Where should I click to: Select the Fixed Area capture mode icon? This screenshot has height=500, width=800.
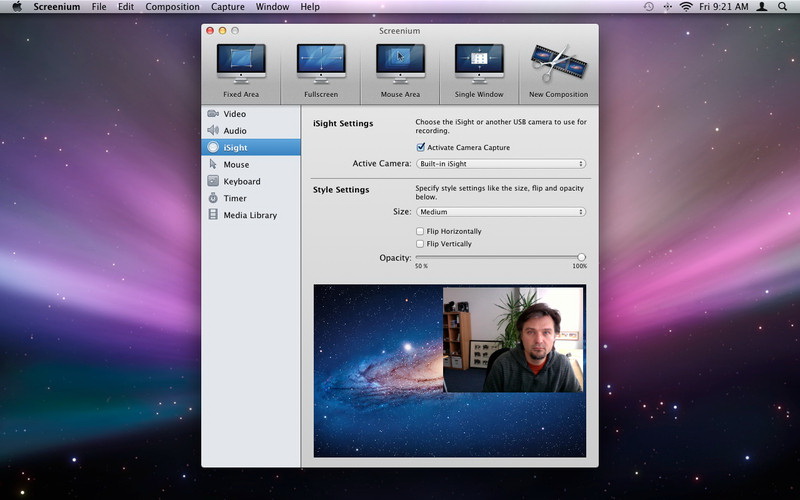(241, 65)
